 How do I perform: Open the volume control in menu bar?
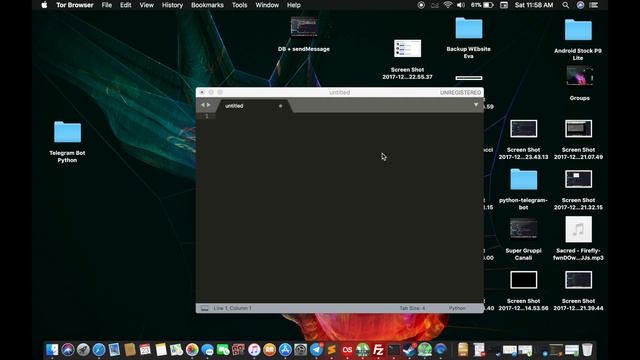(461, 5)
